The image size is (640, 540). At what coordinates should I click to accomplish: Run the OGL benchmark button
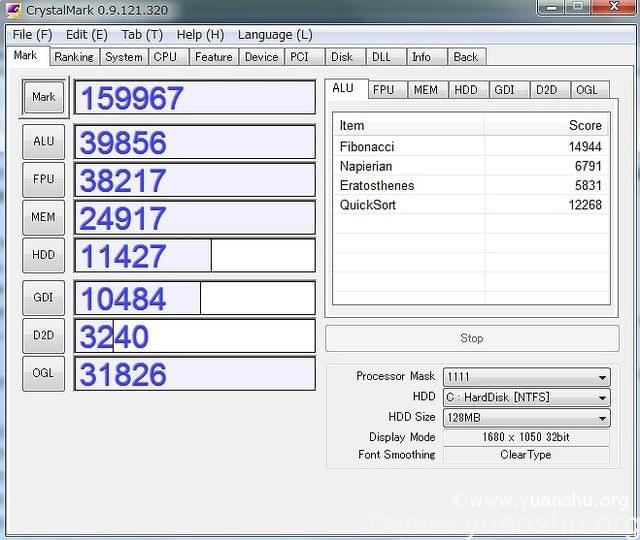point(44,373)
